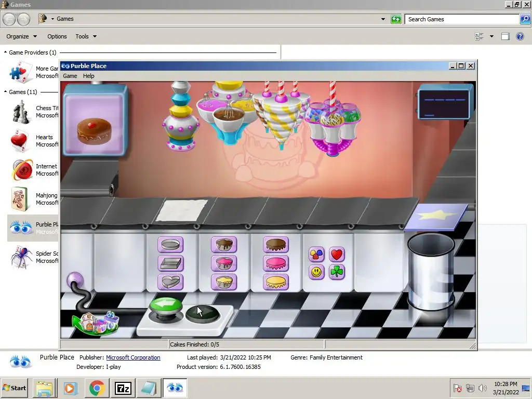The image size is (532, 399).
Task: Select the Purble Place game item
Action: point(33,228)
